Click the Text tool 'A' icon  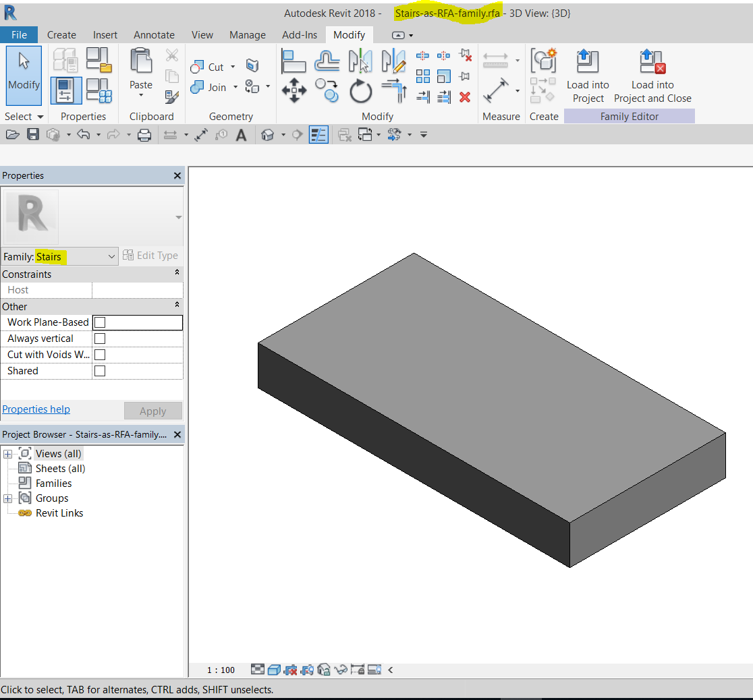[x=241, y=135]
